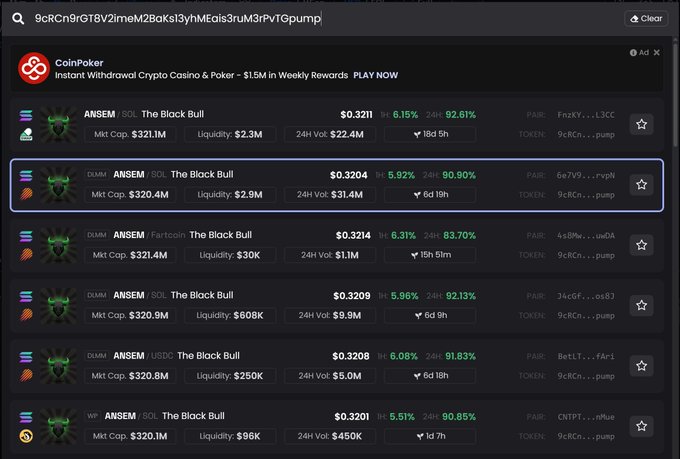This screenshot has width=680, height=459.
Task: Close the CoinPoker ad
Action: pos(657,52)
